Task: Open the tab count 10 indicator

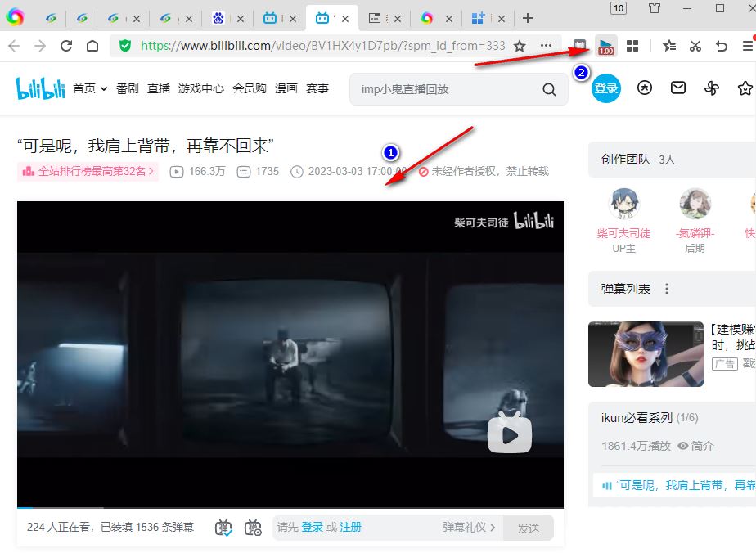Action: coord(619,8)
